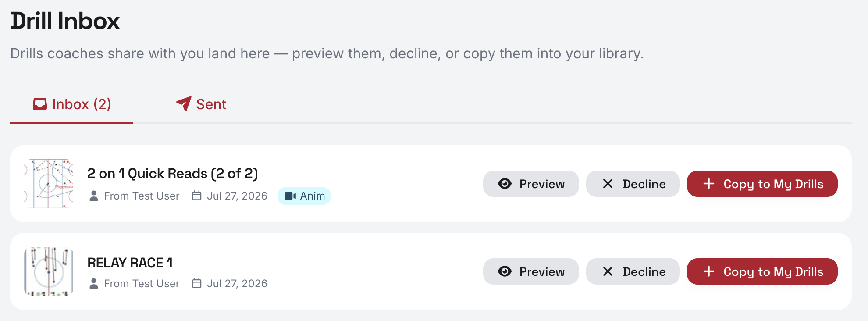This screenshot has width=868, height=321.
Task: Click the X icon to decline RELAY RACE 1
Action: click(x=608, y=271)
